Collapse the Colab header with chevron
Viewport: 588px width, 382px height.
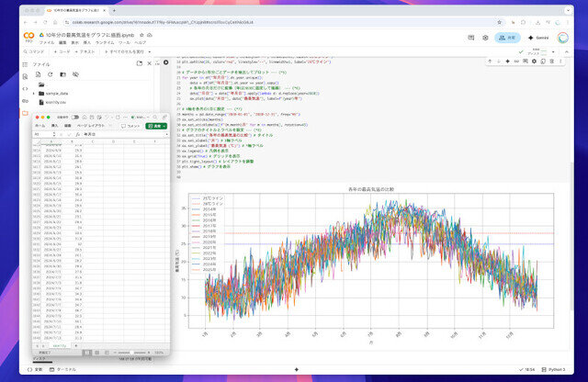point(566,51)
